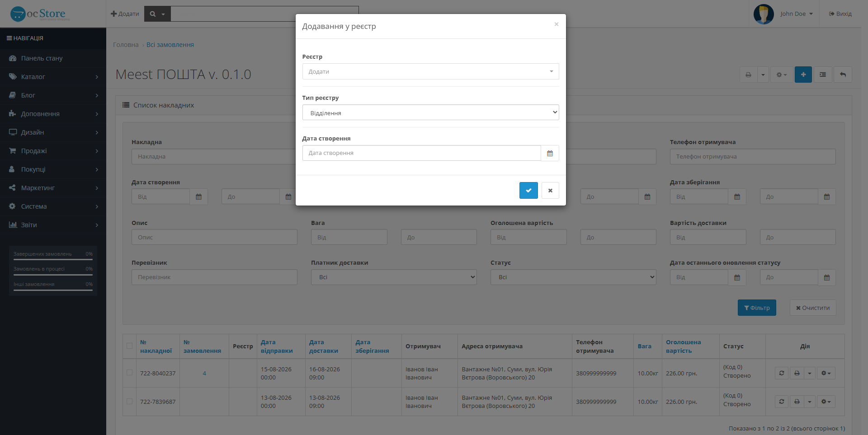Open the calendar for the status update Від field
Viewport: 868px width, 435px height.
(737, 277)
